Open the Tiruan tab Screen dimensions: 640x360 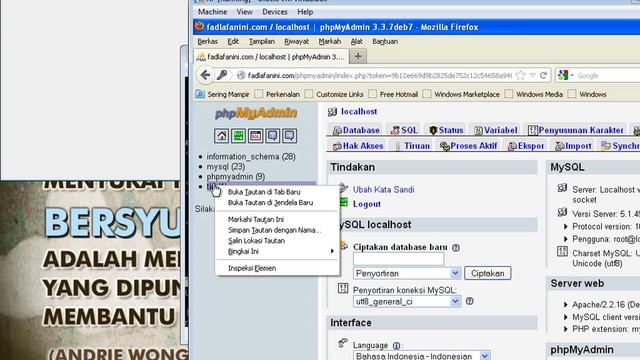click(412, 146)
